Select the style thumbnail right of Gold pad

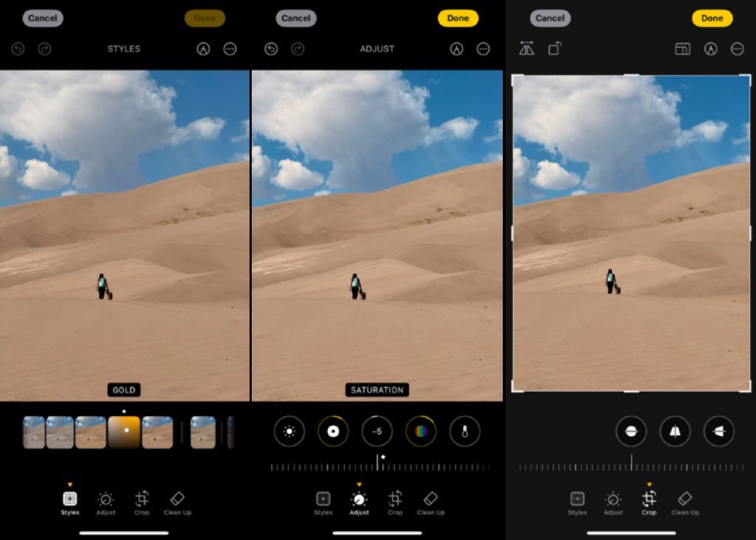158,432
